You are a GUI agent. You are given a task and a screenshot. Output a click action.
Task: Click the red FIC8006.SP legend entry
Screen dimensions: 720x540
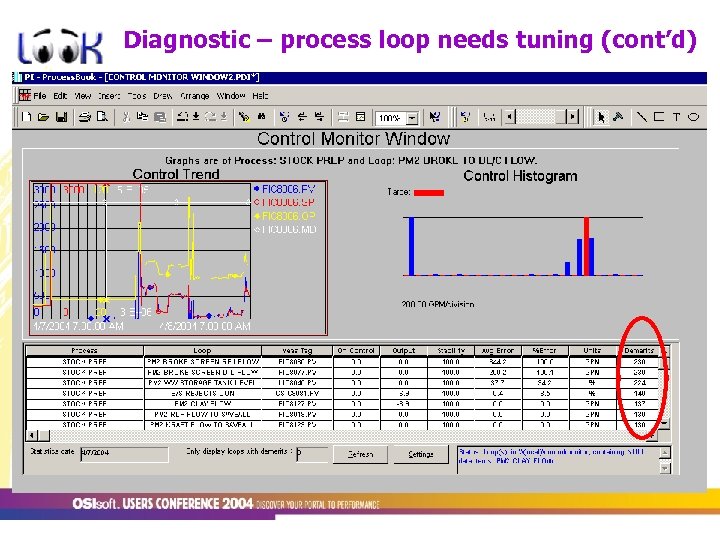(x=285, y=202)
